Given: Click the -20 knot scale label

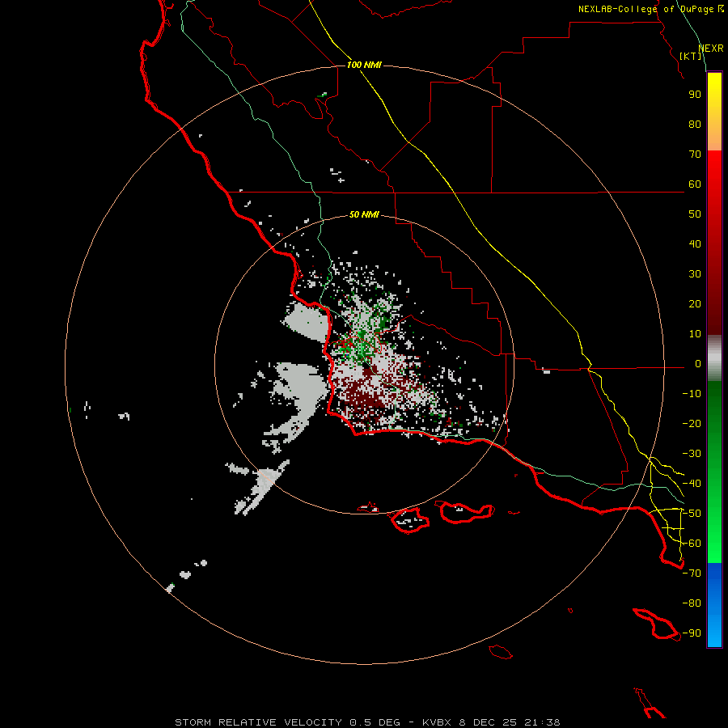Looking at the screenshot, I should [x=692, y=423].
